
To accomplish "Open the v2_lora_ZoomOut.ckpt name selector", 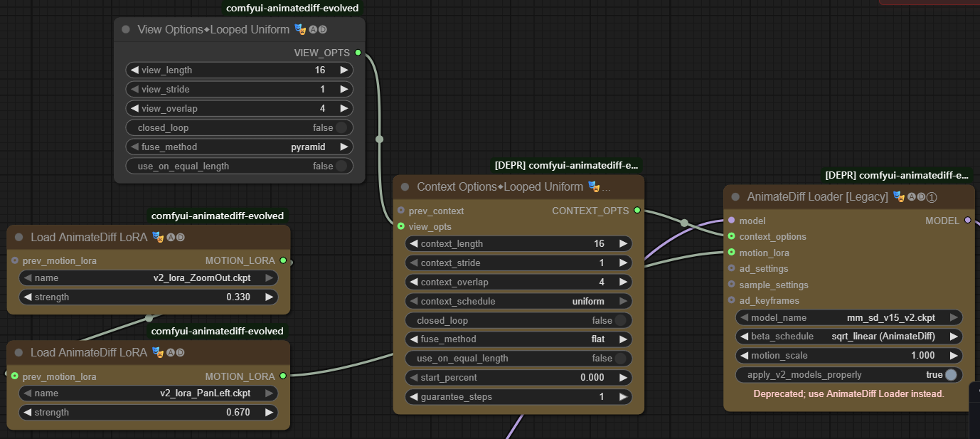I will [147, 278].
